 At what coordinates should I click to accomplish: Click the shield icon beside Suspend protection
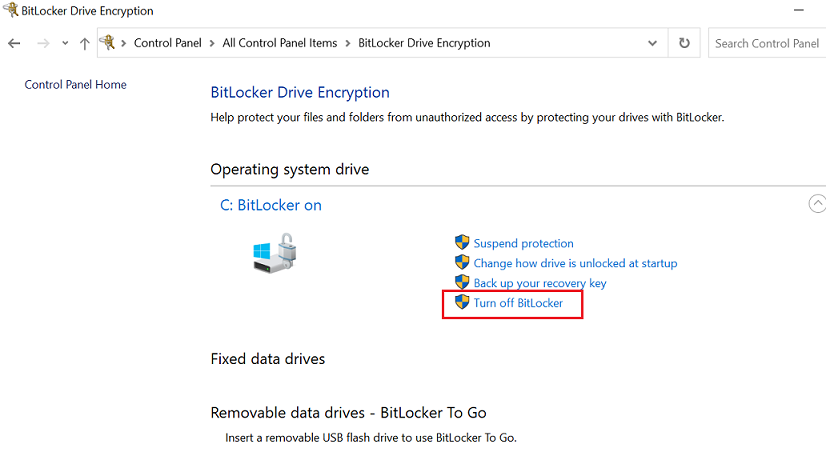[462, 243]
